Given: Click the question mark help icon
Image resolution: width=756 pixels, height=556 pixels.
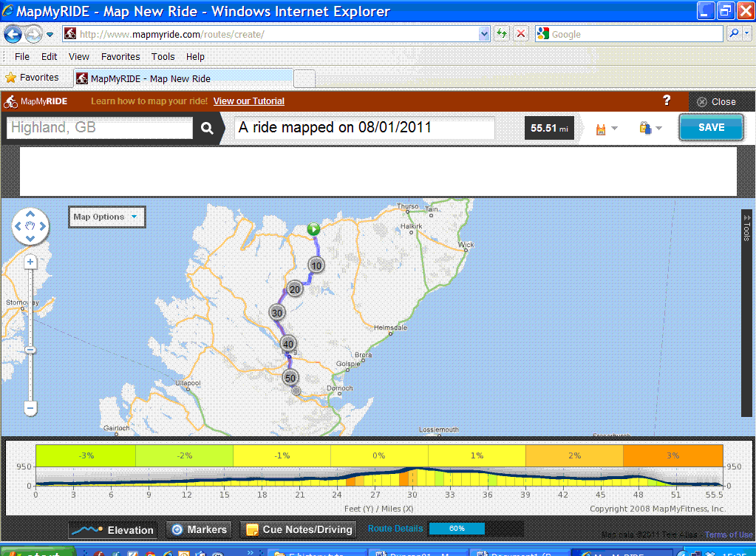Looking at the screenshot, I should point(667,100).
